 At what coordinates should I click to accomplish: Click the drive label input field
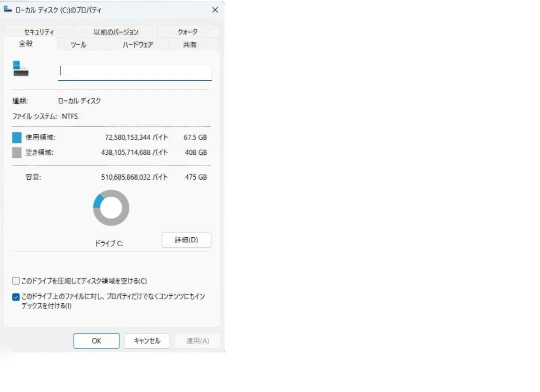(134, 71)
